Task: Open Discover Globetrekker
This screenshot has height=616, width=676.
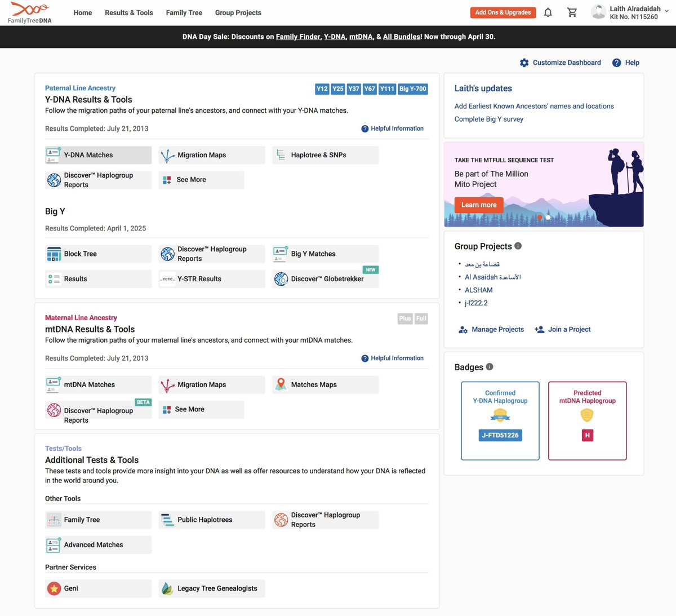Action: [325, 279]
